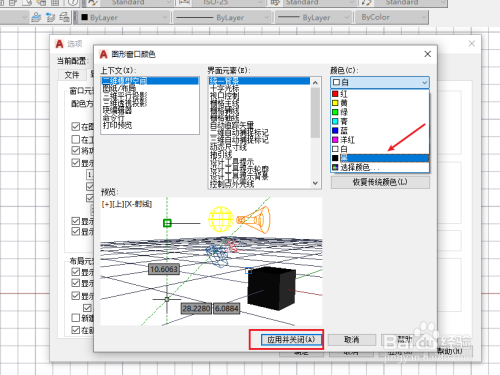Open 选择颜色... custom color option
Screen dimensions: 500x375
(x=380, y=167)
